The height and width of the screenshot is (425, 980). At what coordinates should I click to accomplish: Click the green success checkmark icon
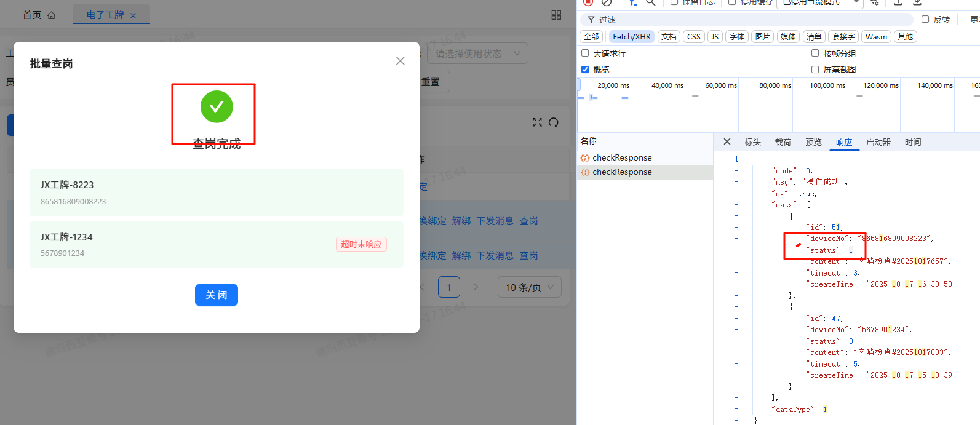(217, 106)
